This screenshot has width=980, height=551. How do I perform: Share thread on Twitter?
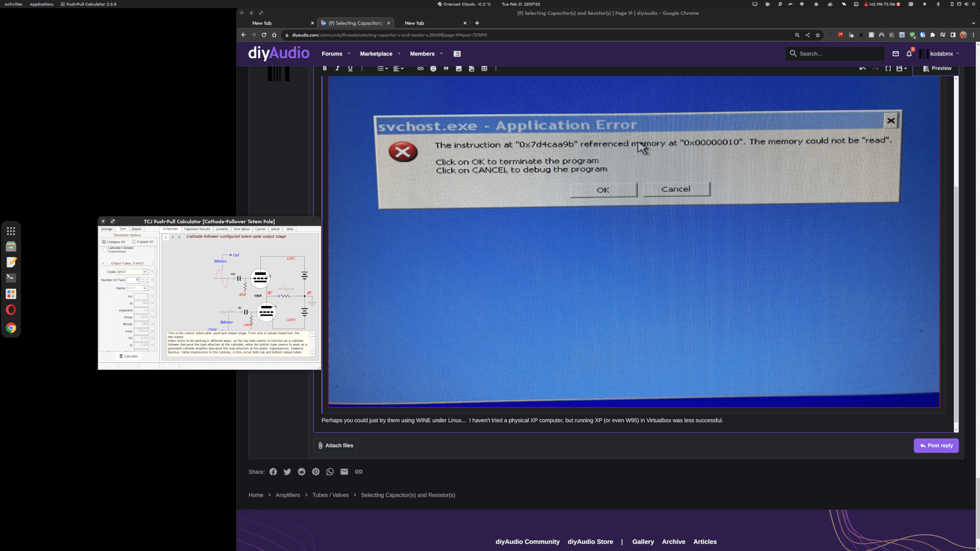[287, 472]
